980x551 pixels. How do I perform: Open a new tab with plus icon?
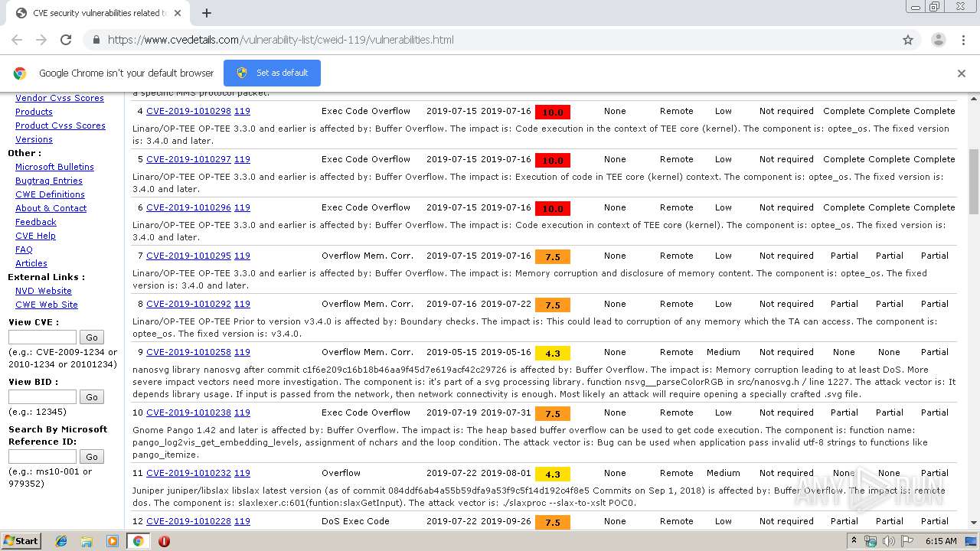207,13
